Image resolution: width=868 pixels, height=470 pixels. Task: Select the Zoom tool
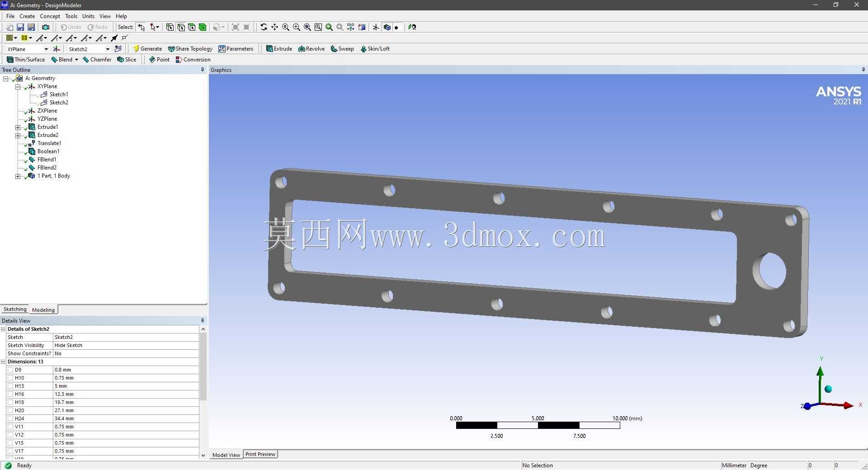click(x=286, y=27)
